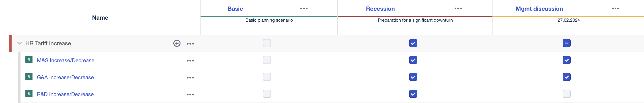This screenshot has height=103, width=644.
Task: Open the M&S Increase/Decrease link
Action: [66, 60]
